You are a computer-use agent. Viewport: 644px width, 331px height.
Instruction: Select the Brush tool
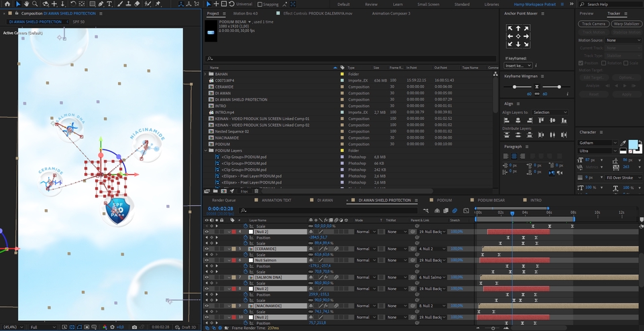pos(121,4)
